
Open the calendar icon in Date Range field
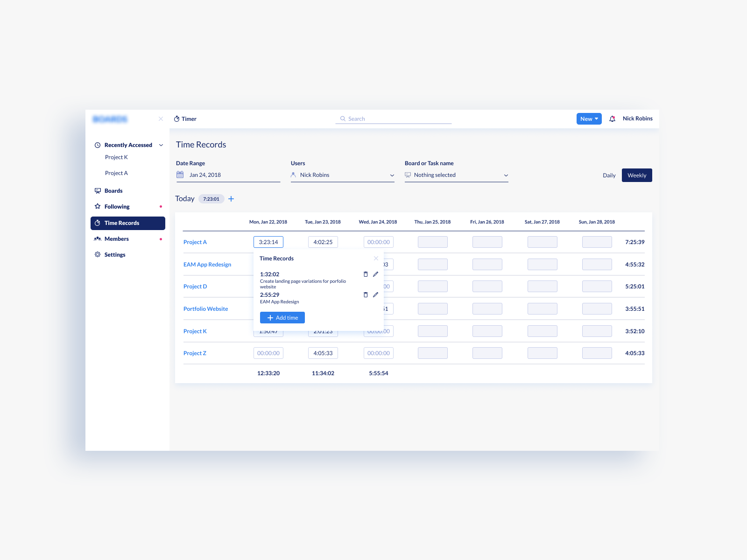(x=180, y=175)
